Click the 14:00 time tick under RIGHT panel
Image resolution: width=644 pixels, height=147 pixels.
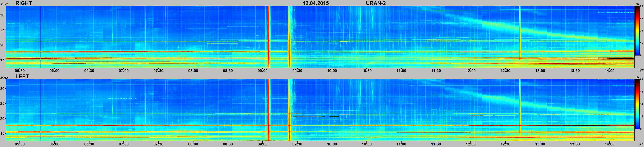[609, 71]
